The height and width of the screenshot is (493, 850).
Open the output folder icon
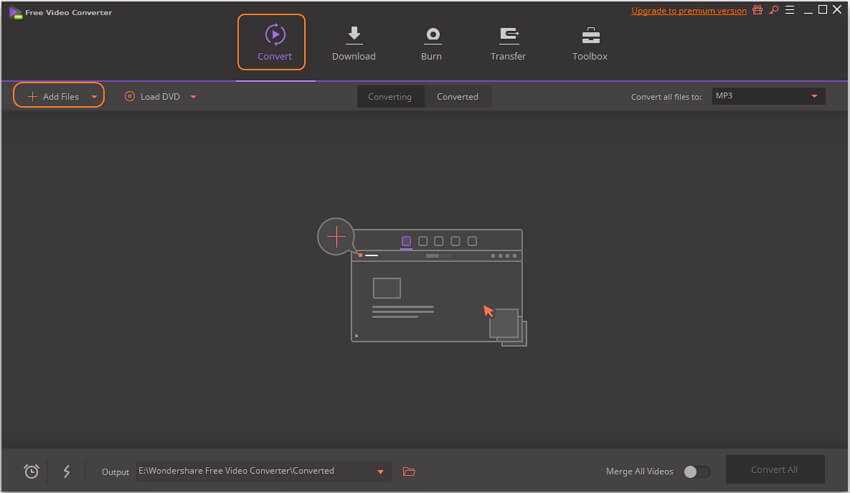pos(408,471)
